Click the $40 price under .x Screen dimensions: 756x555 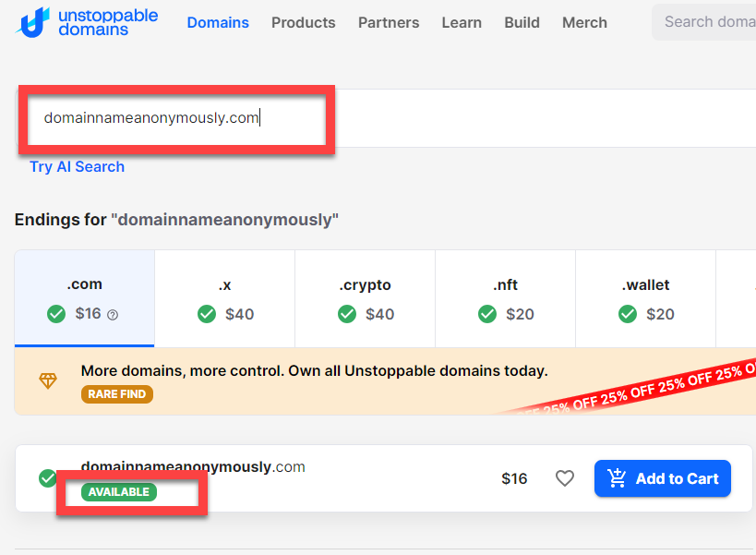(x=240, y=314)
